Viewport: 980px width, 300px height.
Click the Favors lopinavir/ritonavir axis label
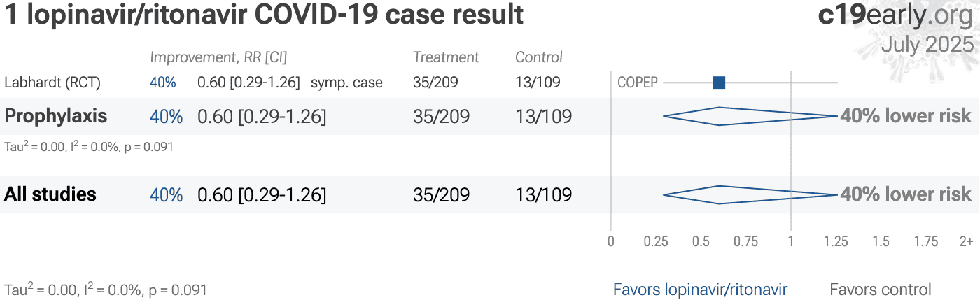(700, 290)
